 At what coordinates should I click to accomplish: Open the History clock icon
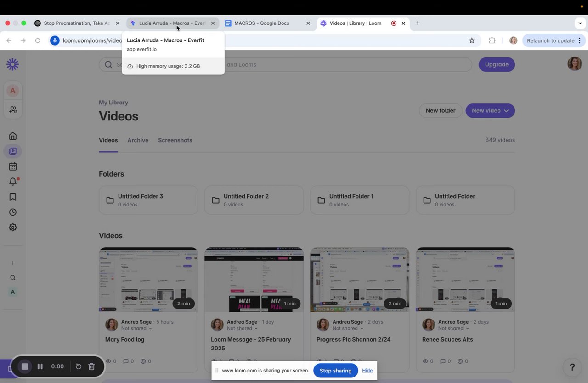pyautogui.click(x=13, y=212)
